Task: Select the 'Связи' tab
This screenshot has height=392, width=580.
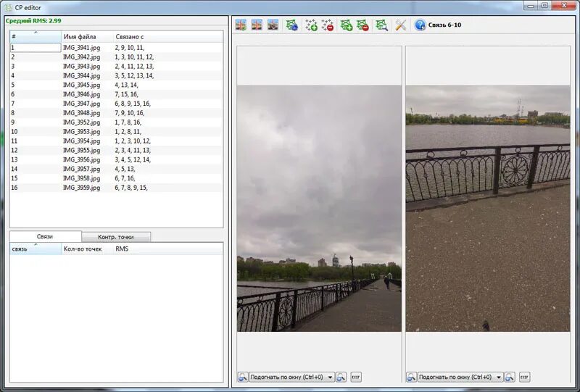Action: (x=45, y=237)
